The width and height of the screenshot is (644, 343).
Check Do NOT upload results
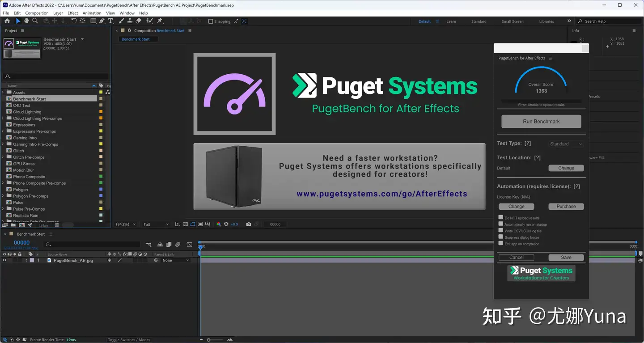coord(501,217)
